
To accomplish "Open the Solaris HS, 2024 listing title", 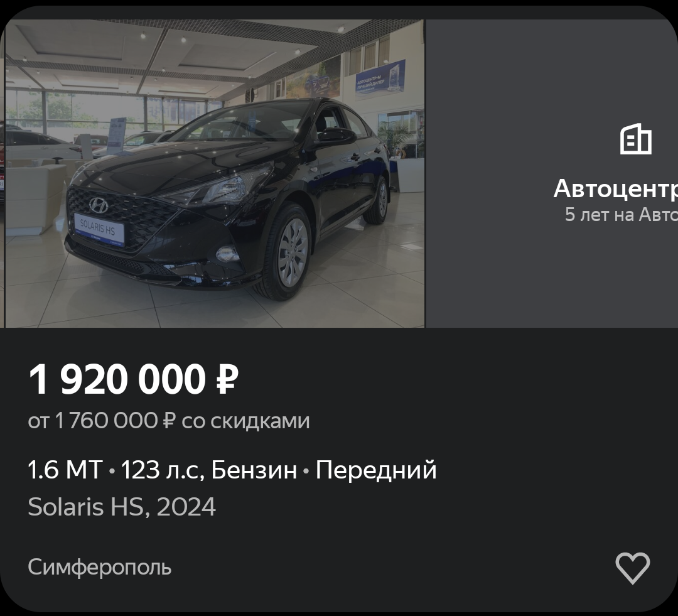I will [x=122, y=507].
